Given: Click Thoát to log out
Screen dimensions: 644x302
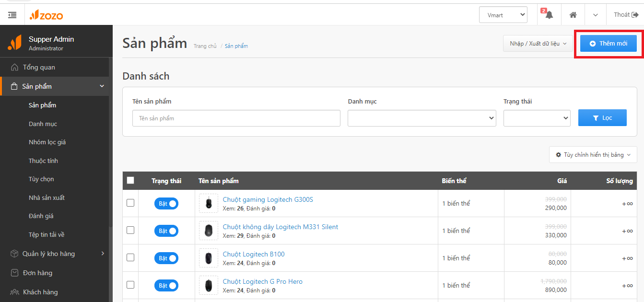Looking at the screenshot, I should [626, 15].
